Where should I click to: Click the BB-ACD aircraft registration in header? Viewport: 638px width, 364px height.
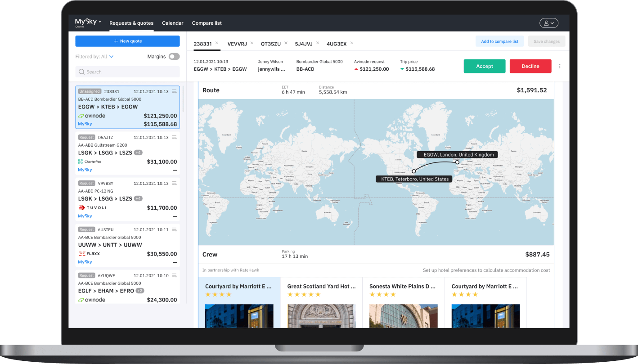pyautogui.click(x=306, y=69)
